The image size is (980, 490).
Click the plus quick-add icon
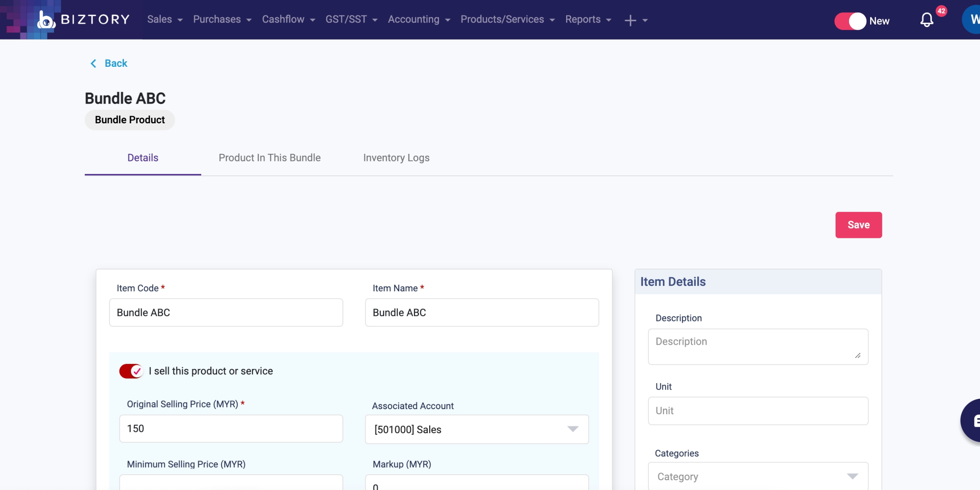point(630,20)
